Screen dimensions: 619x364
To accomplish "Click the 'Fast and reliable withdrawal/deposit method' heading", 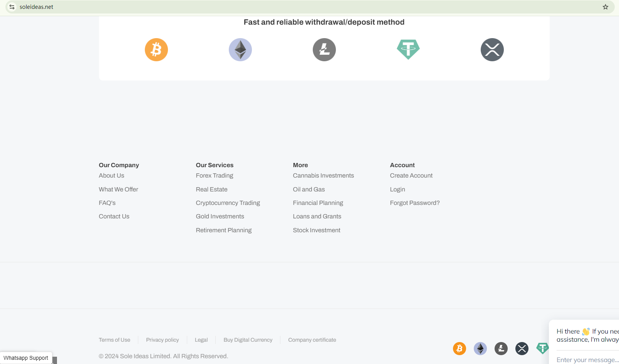I will [324, 22].
